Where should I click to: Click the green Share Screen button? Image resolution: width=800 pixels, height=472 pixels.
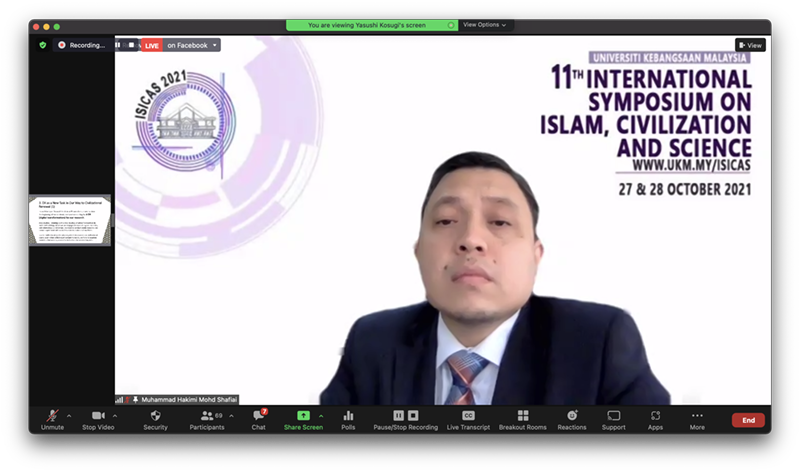point(303,418)
